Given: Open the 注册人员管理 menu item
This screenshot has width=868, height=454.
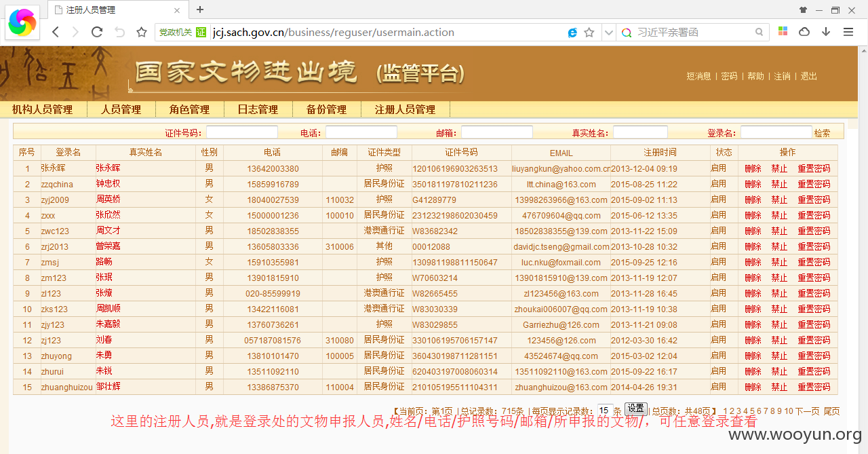Looking at the screenshot, I should pos(406,109).
